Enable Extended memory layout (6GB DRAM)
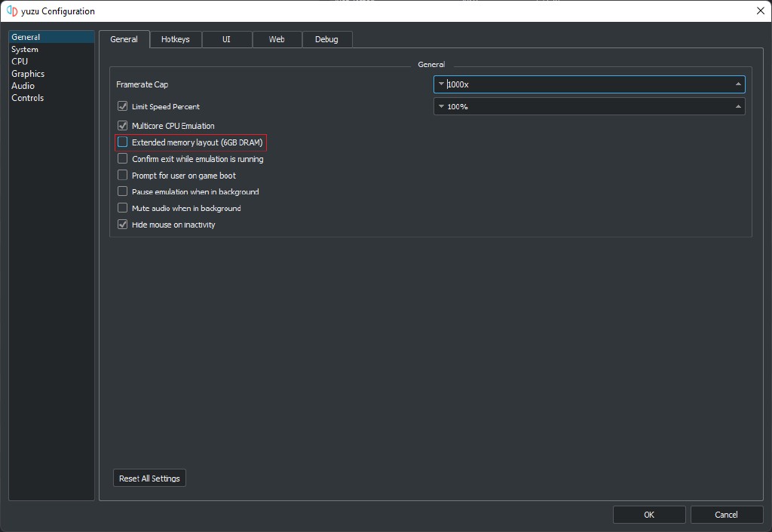 [123, 142]
